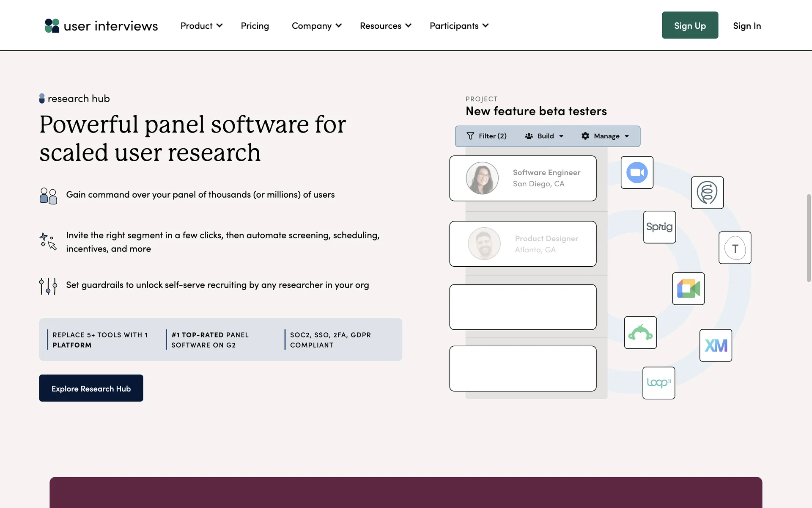812x508 pixels.
Task: Click the Sign In link
Action: [x=746, y=26]
